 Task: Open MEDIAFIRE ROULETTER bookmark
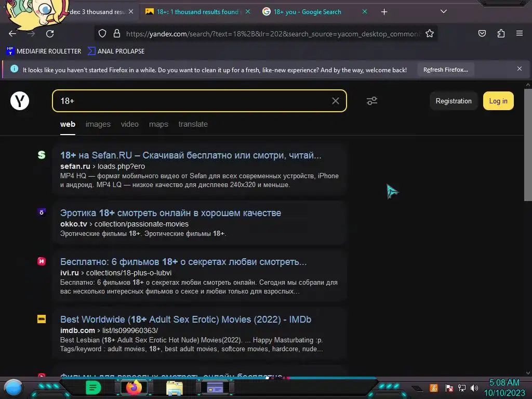point(44,51)
